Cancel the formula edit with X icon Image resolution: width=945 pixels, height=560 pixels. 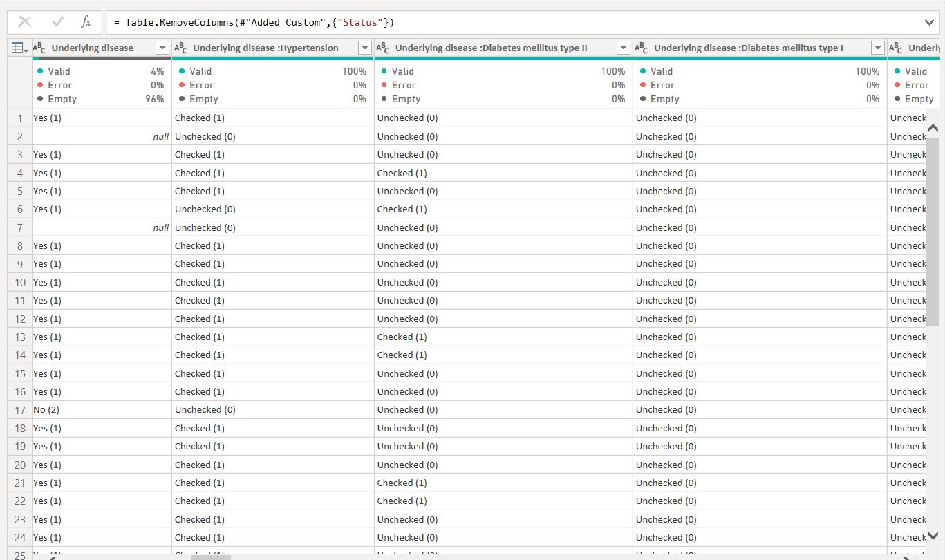pyautogui.click(x=25, y=22)
